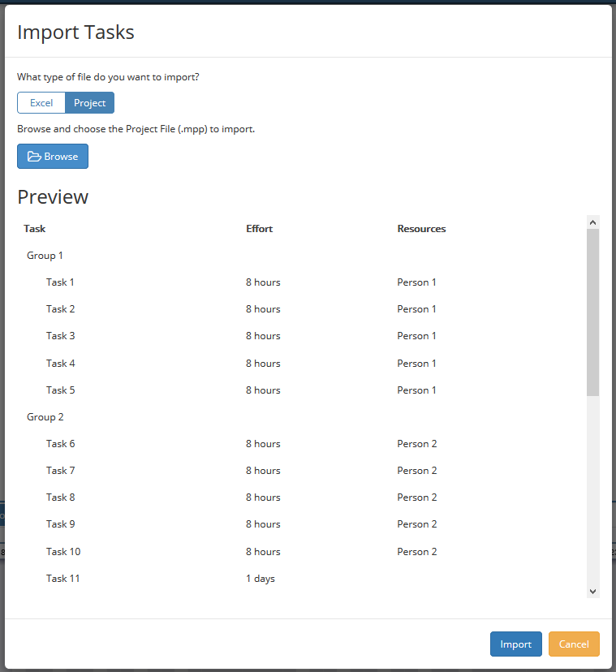Select the Task 7 row
This screenshot has height=672, width=616.
(302, 471)
